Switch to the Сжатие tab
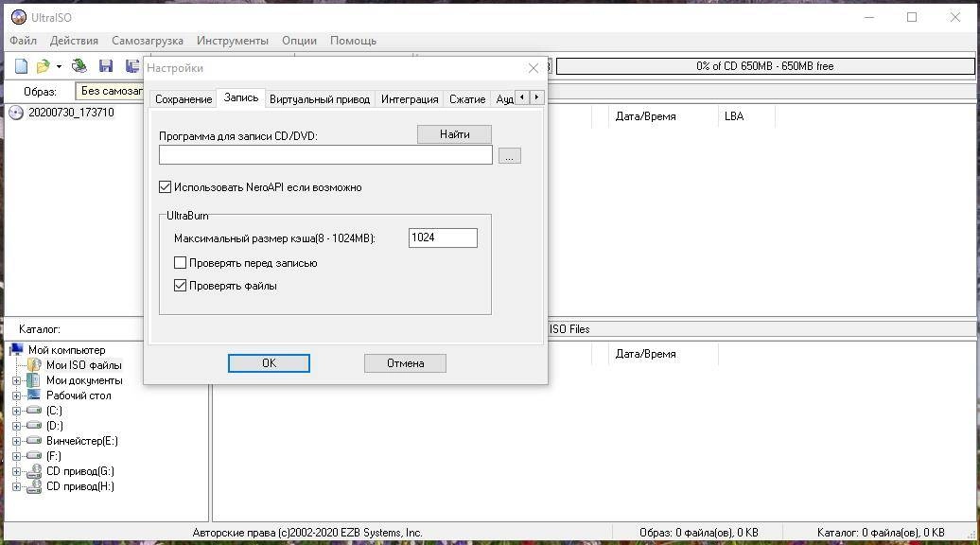 pos(467,98)
